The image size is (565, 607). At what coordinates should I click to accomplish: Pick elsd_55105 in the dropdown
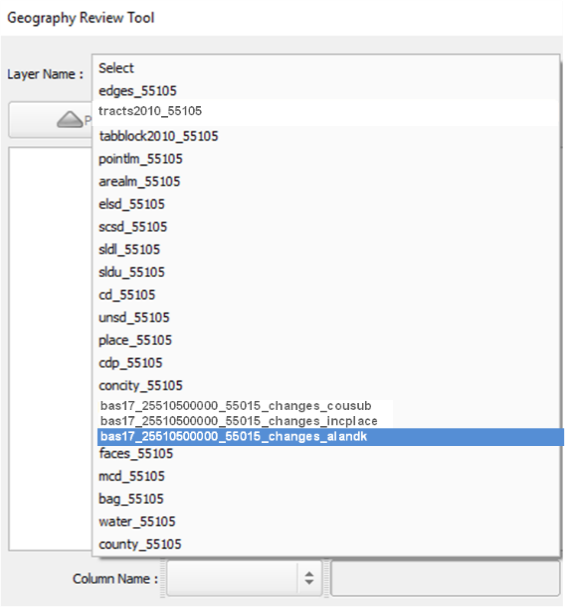(326, 204)
